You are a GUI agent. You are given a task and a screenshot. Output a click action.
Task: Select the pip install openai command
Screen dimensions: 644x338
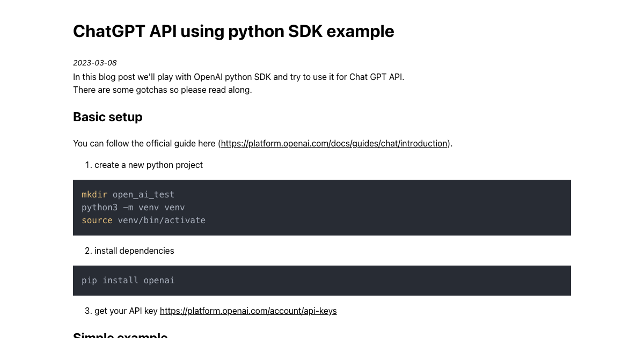tap(128, 280)
